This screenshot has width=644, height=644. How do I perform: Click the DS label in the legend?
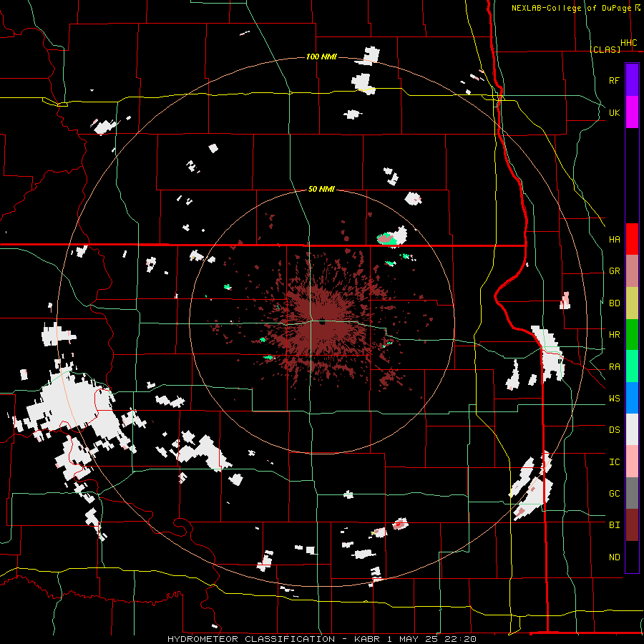614,430
